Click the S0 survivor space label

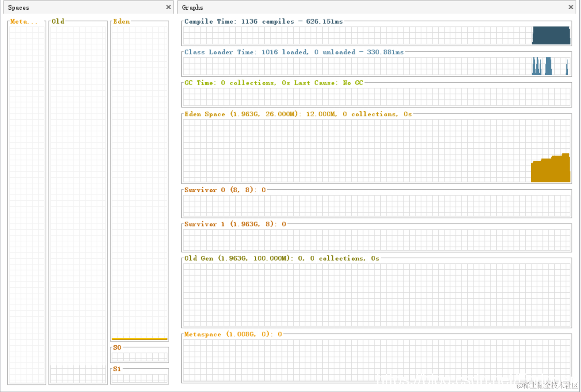pos(117,348)
